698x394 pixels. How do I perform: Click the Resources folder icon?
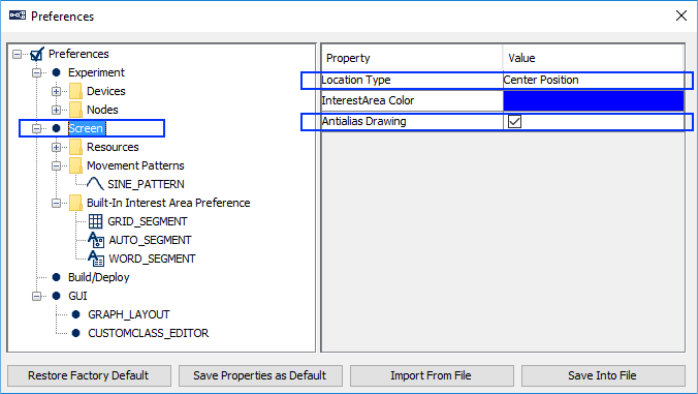coord(76,147)
